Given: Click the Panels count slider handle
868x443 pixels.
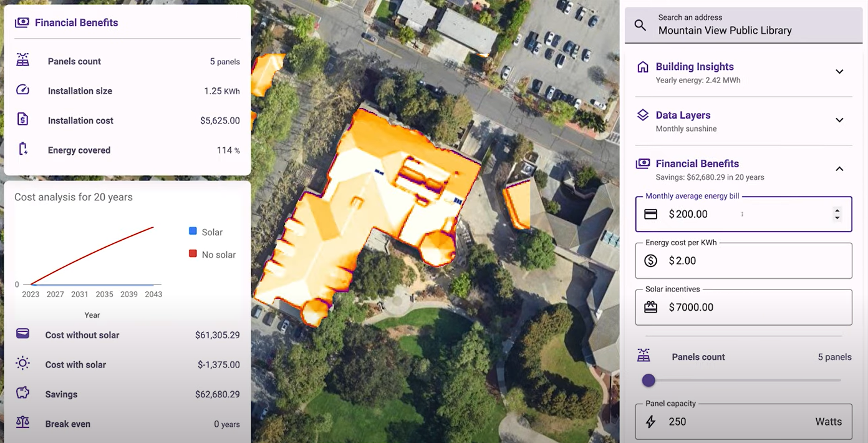Looking at the screenshot, I should pos(649,380).
